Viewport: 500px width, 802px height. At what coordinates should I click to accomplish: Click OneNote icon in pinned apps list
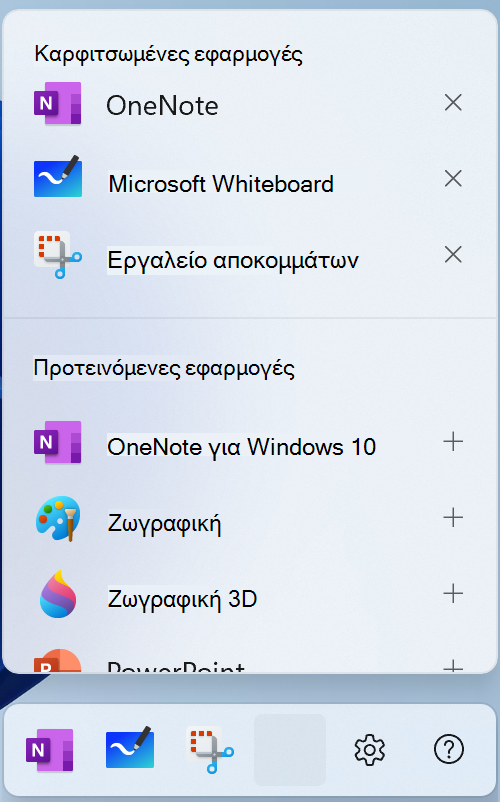click(x=58, y=103)
